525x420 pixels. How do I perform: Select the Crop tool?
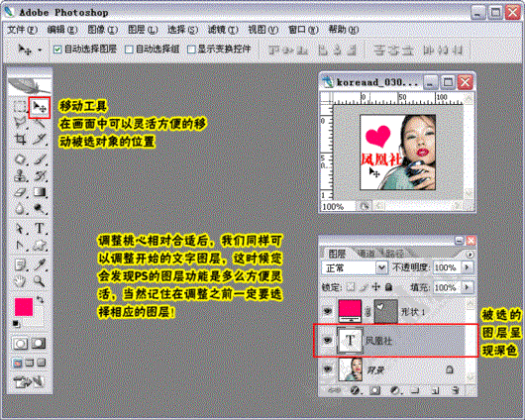tap(20, 139)
